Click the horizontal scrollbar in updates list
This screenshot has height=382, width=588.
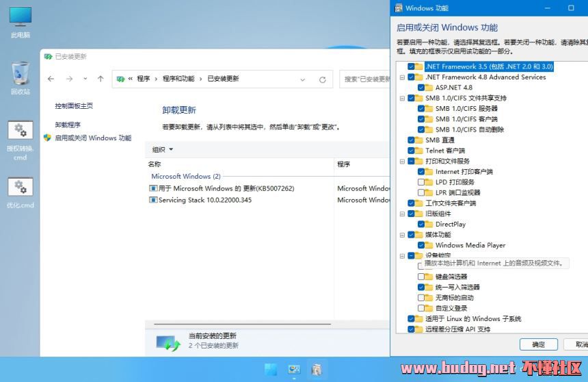point(242,324)
